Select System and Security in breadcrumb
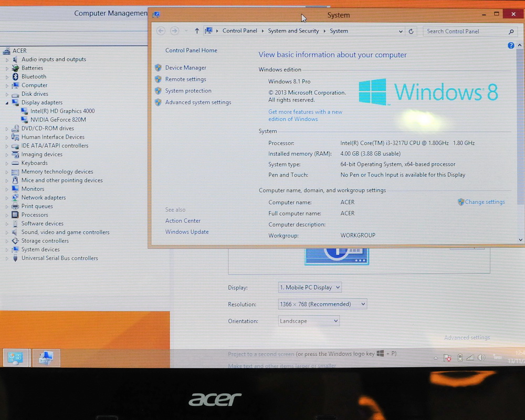 [x=293, y=31]
